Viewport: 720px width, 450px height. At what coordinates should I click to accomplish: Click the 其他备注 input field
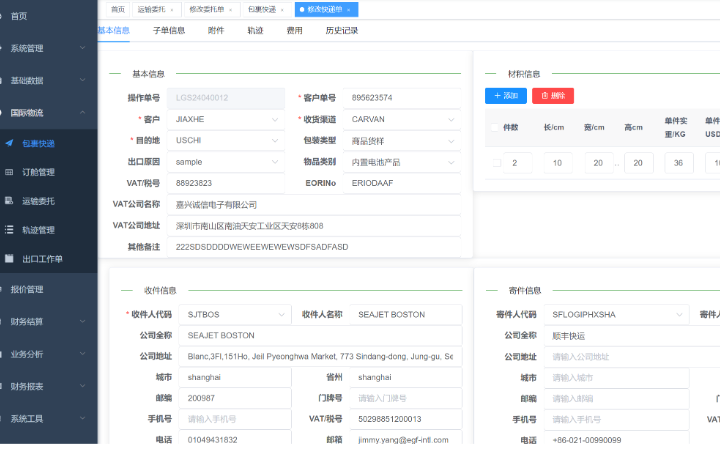pos(314,247)
